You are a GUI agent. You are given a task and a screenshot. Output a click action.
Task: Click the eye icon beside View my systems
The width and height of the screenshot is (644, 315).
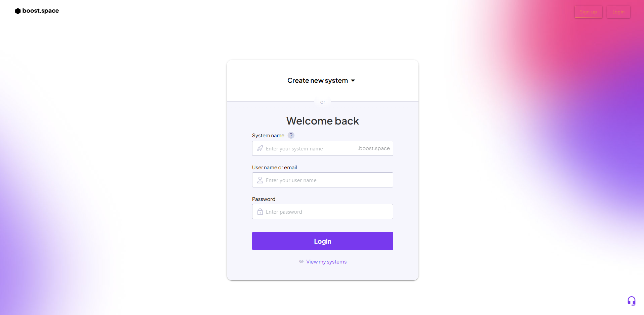coord(301,261)
